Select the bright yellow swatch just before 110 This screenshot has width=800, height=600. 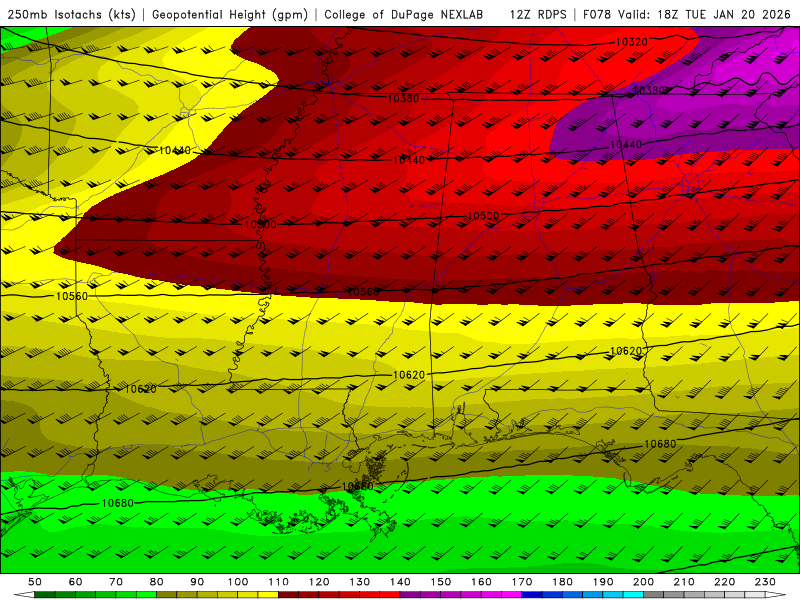(268, 595)
